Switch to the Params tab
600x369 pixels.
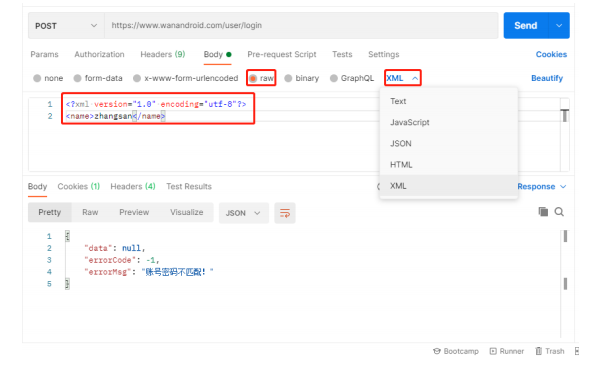pos(44,54)
